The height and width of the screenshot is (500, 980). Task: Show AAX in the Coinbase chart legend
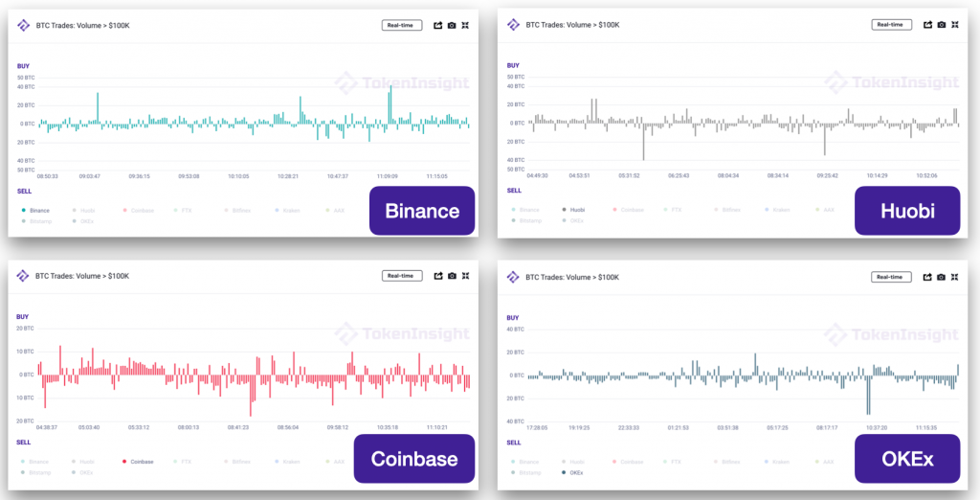(x=335, y=461)
